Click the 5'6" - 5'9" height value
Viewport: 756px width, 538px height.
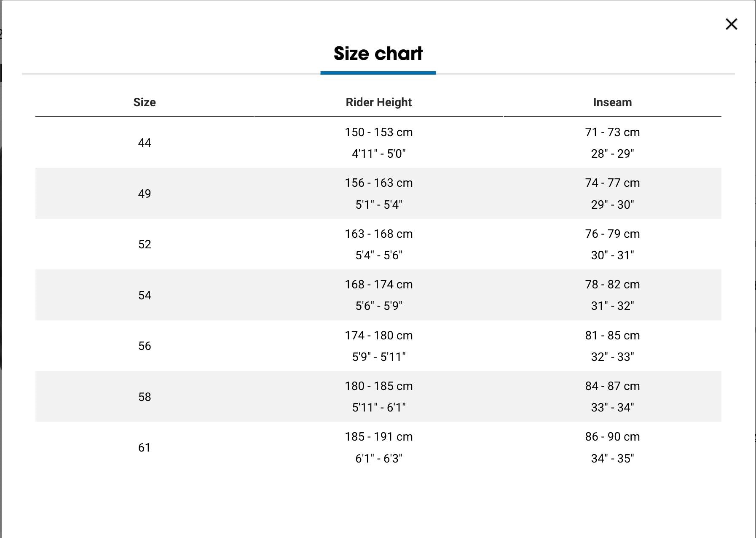(x=378, y=306)
